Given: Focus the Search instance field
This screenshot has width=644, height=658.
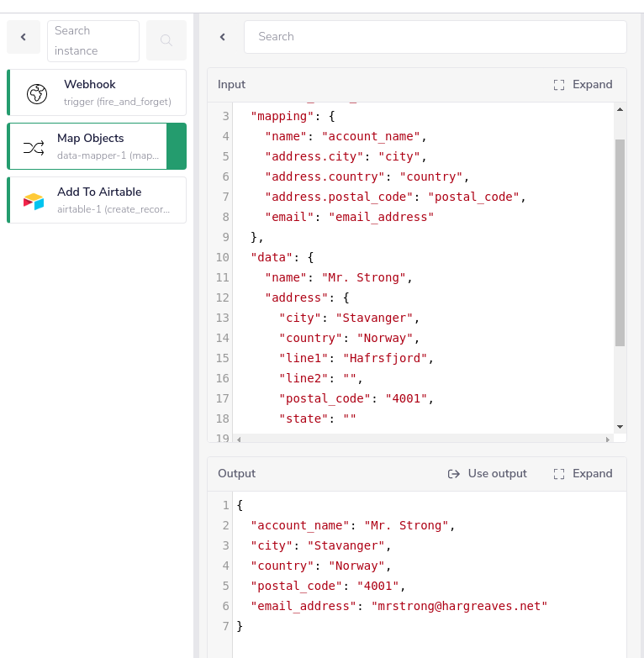Looking at the screenshot, I should coord(92,41).
